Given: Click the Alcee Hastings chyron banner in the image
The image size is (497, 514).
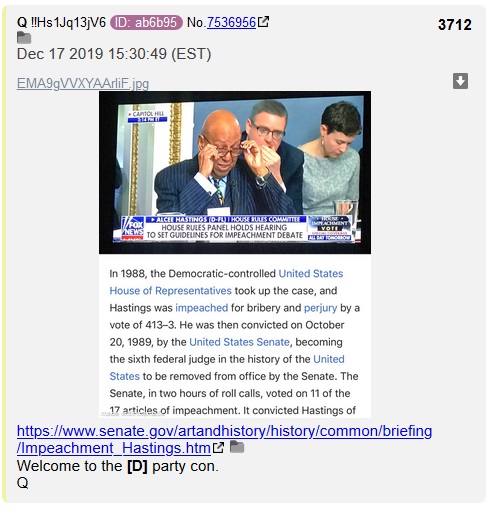Looking at the screenshot, I should (226, 219).
